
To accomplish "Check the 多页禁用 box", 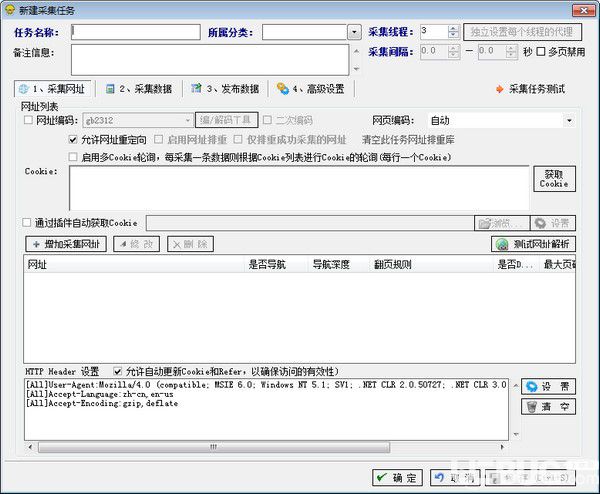I will (x=541, y=52).
